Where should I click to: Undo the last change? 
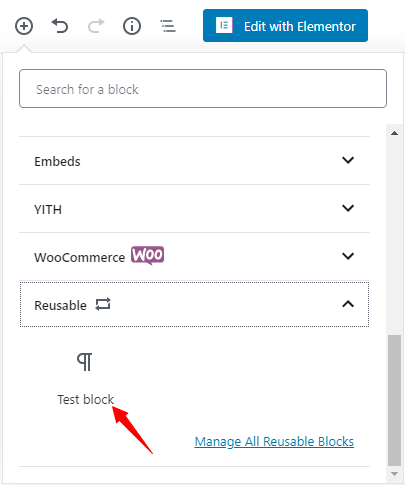point(60,26)
